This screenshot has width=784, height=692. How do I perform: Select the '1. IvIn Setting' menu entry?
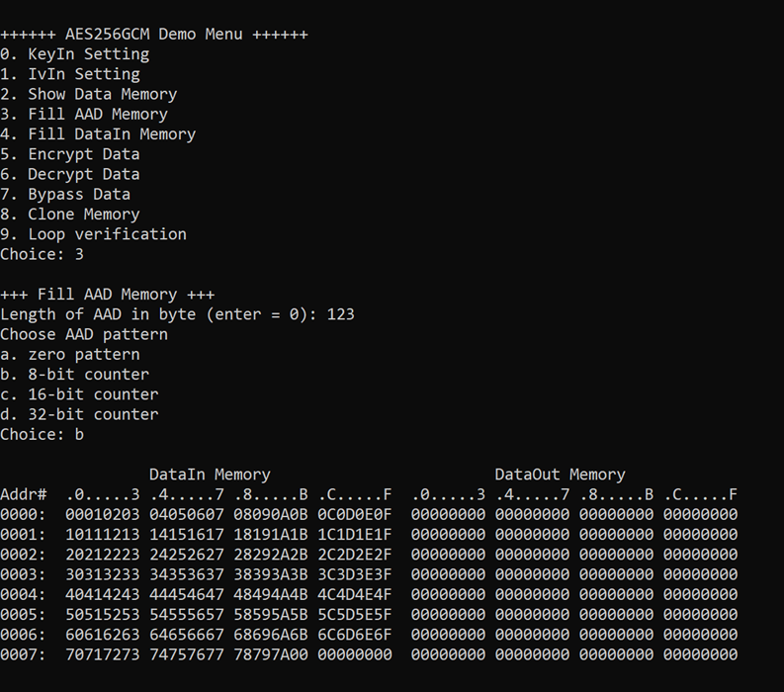click(70, 74)
